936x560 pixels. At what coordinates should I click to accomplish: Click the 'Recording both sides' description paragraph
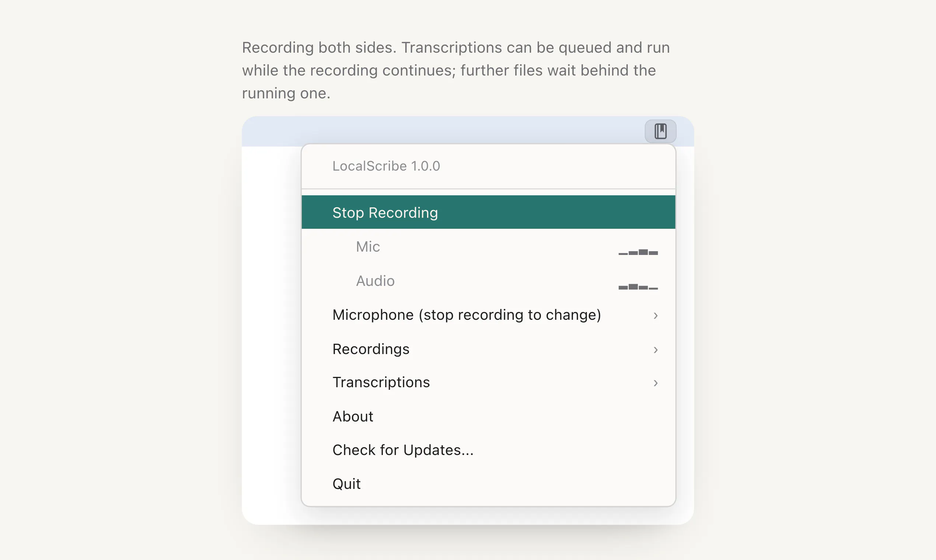pos(455,70)
